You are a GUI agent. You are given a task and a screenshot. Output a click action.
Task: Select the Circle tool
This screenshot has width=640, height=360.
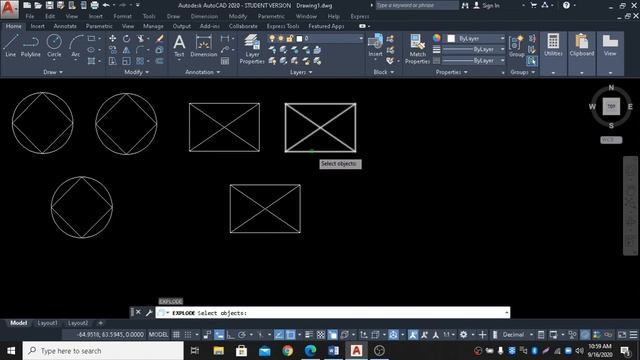(54, 45)
